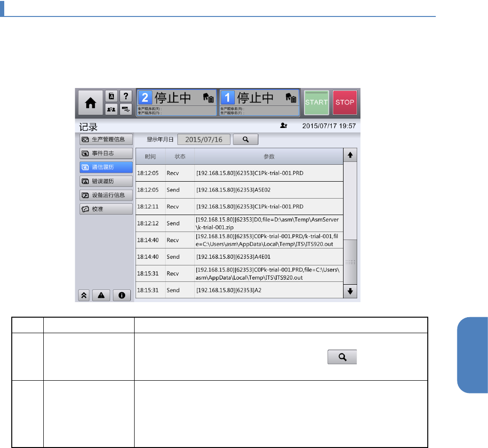Open 生产管理信息 in the sidebar
Viewport: 488px width, 448px height.
click(106, 139)
